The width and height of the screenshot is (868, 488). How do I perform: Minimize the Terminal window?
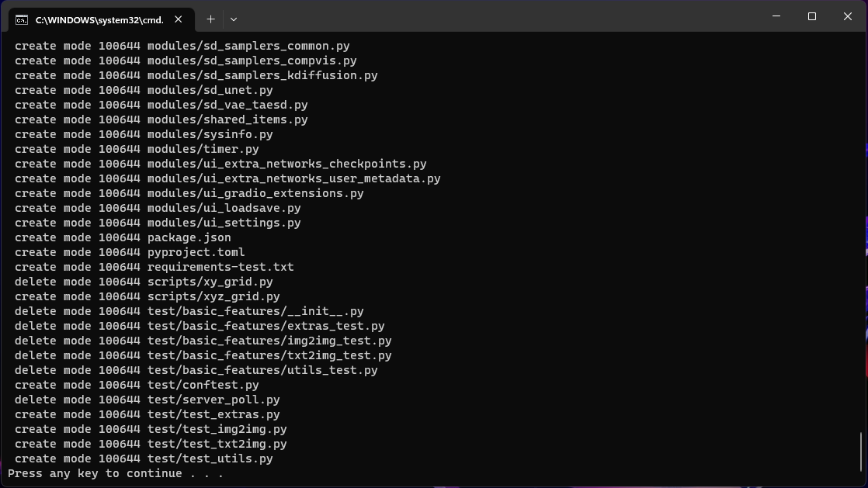[x=775, y=16]
